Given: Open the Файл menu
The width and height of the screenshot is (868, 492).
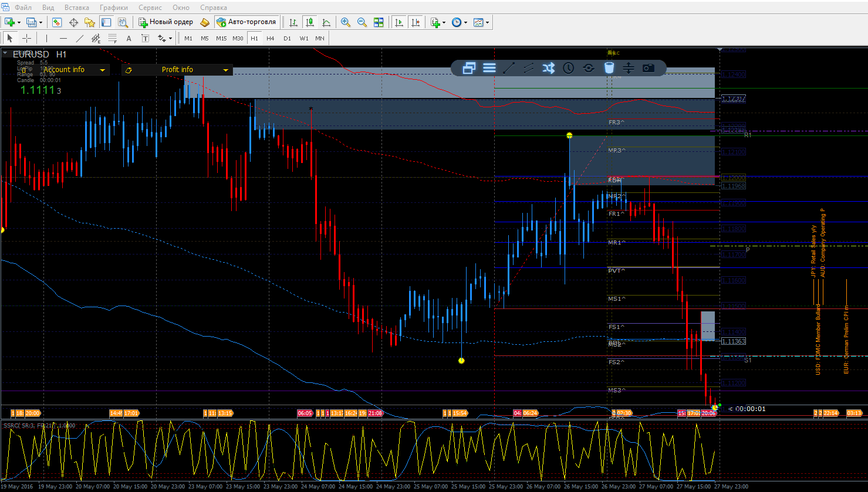Looking at the screenshot, I should (23, 8).
